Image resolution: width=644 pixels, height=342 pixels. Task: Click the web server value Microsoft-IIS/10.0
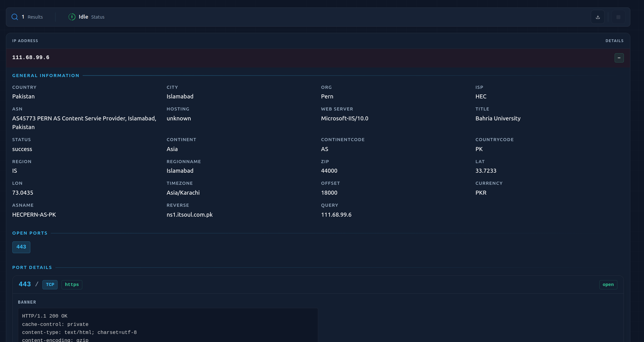coord(345,119)
